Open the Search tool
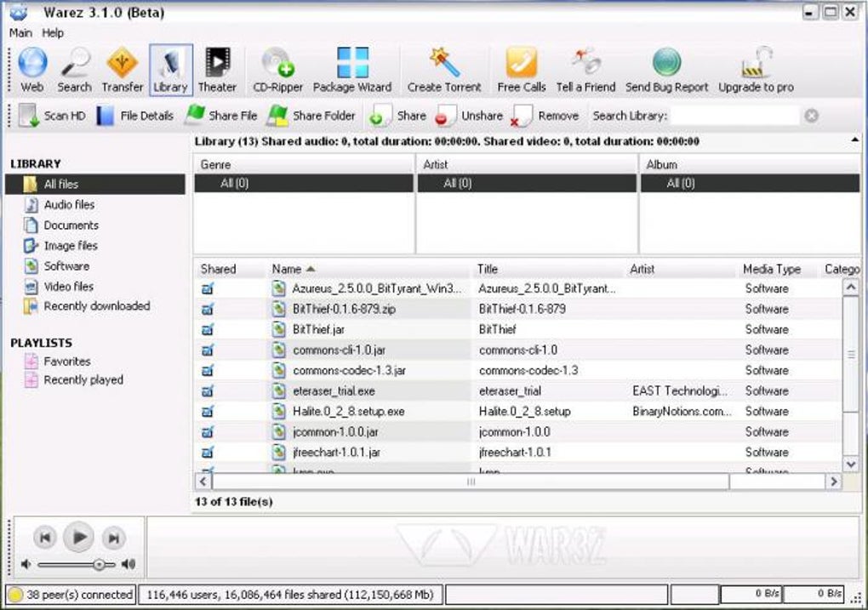This screenshot has width=868, height=610. point(74,71)
